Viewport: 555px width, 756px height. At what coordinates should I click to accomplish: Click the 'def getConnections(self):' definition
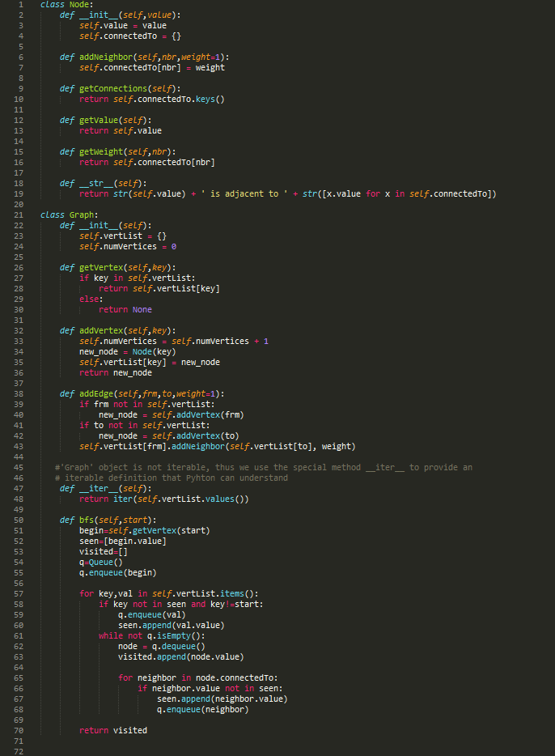pos(121,89)
